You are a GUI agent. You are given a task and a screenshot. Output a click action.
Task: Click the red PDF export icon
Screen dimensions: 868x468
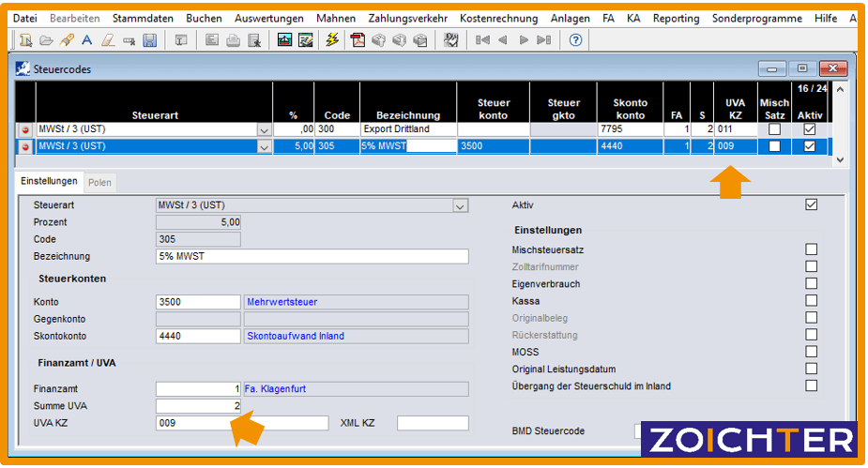coord(358,40)
